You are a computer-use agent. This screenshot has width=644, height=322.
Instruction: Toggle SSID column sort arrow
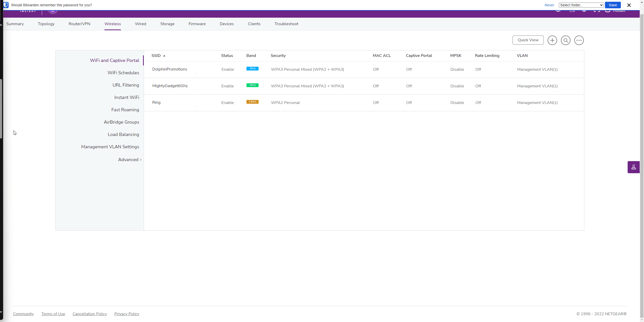164,56
